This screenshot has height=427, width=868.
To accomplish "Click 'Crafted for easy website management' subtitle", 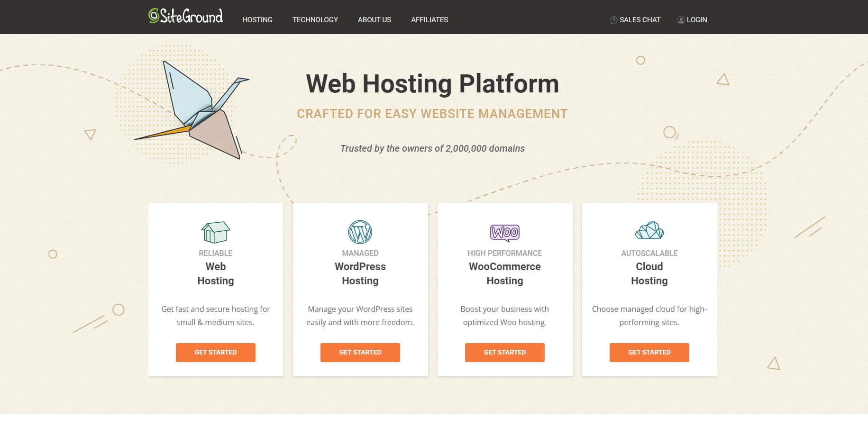I will click(432, 114).
